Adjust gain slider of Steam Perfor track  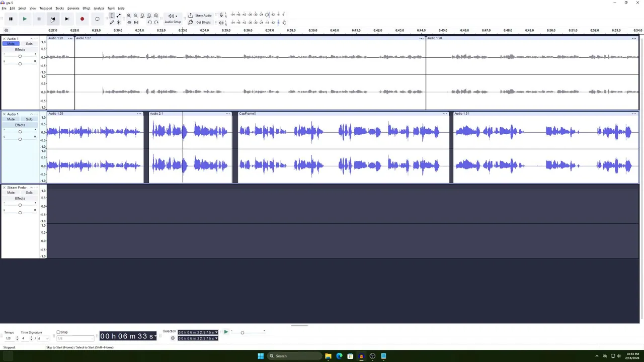point(20,205)
